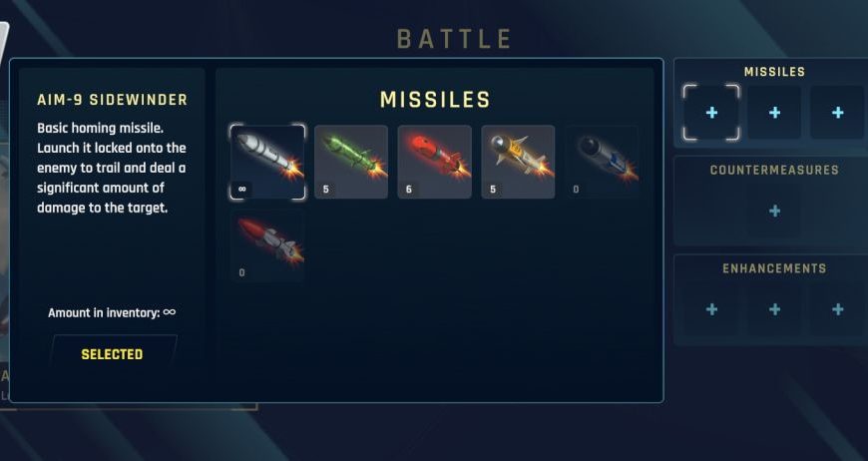
Task: Click the AIM-9 SIDEWINDER title text
Action: point(113,100)
